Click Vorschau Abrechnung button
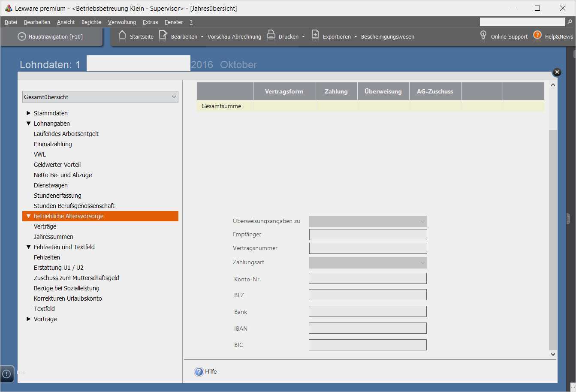Screen dimensions: 576x392 [234, 37]
